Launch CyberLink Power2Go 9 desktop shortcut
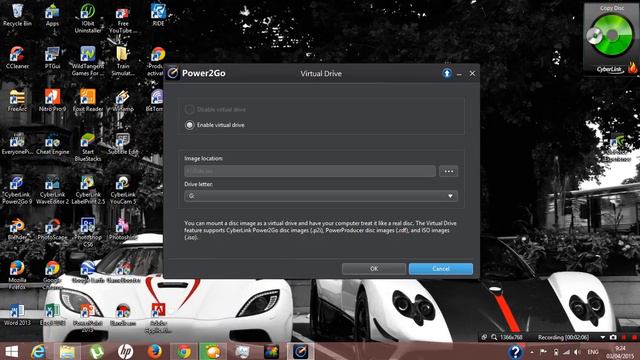The image size is (640, 360). 17,190
